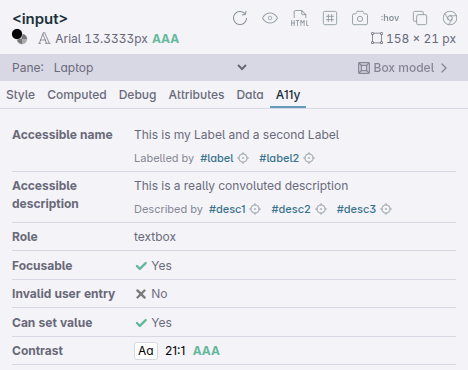Click target icon next to #desc3
Viewport: 468px width, 370px height.
point(386,209)
